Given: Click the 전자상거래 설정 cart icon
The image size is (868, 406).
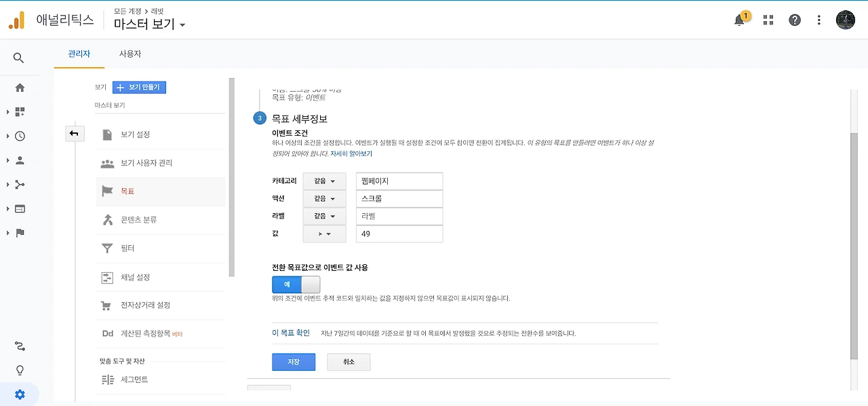Looking at the screenshot, I should (x=106, y=306).
